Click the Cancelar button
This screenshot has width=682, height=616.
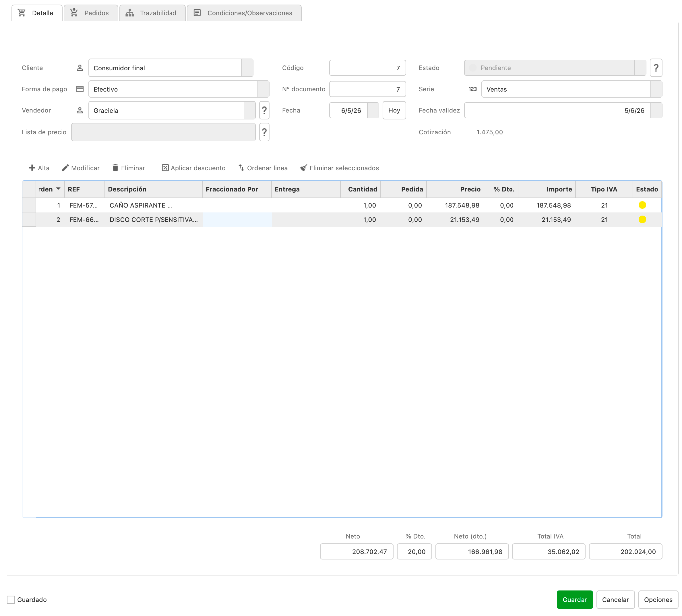tap(615, 599)
